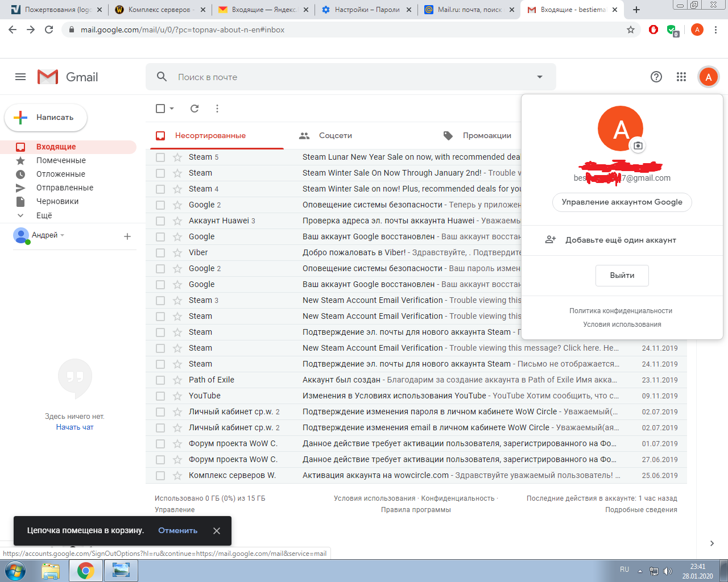Image resolution: width=728 pixels, height=582 pixels.
Task: Open the Gmail main menu hamburger icon
Action: pos(20,77)
